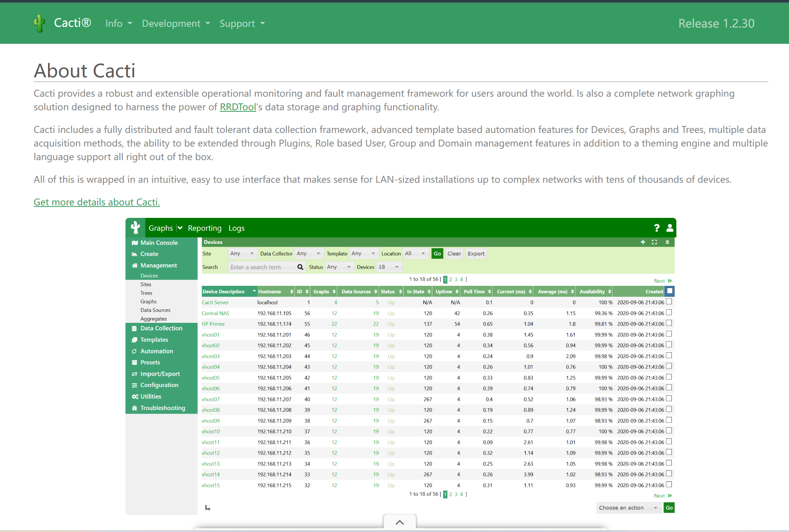The width and height of the screenshot is (789, 532).
Task: Click the plus icon in Devices header
Action: 643,242
